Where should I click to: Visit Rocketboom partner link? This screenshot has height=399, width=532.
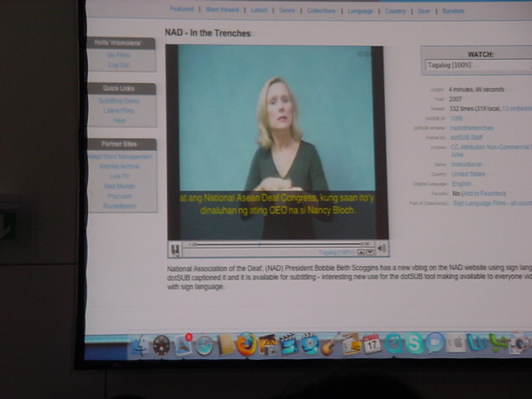coord(120,206)
